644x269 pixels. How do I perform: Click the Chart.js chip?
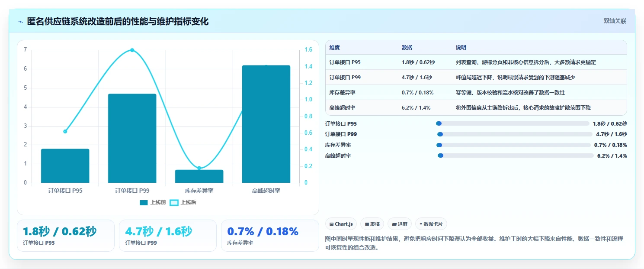341,224
